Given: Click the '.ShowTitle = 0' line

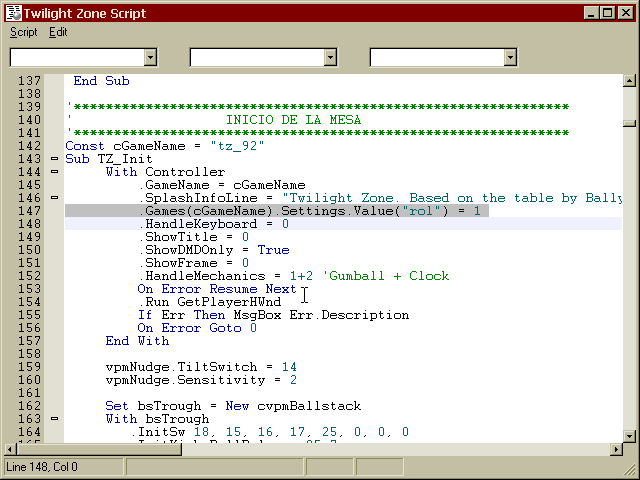Looking at the screenshot, I should 194,237.
